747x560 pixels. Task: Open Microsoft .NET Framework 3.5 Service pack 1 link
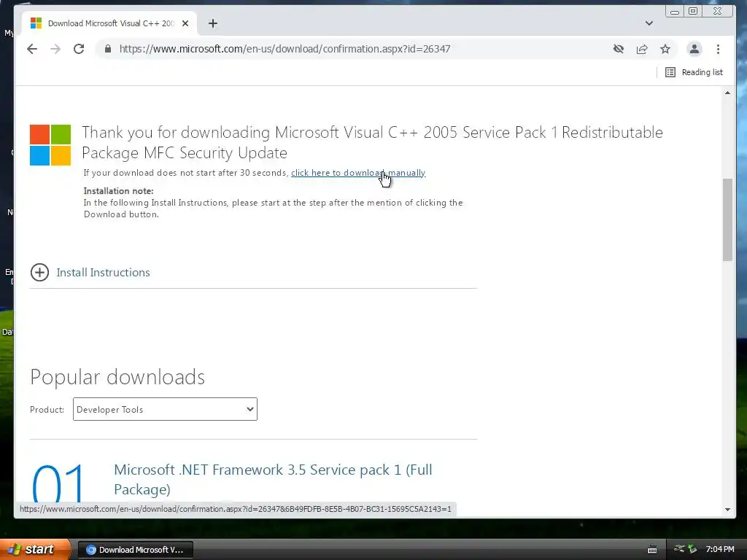pyautogui.click(x=273, y=479)
